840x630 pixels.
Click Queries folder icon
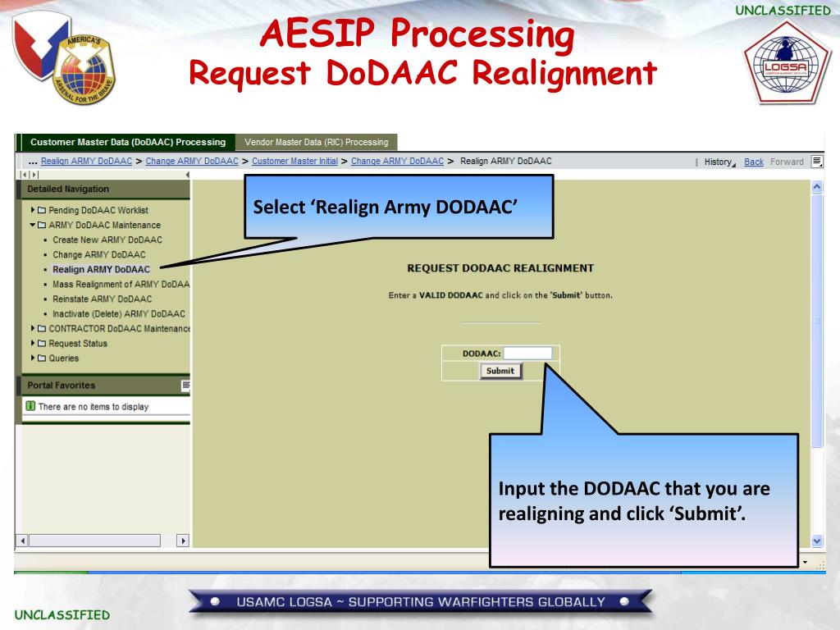(x=42, y=358)
